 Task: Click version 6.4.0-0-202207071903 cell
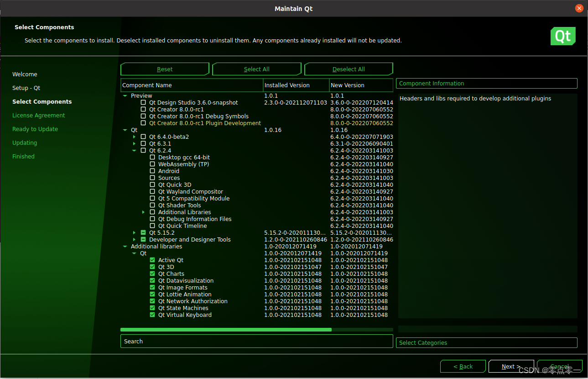pos(362,137)
